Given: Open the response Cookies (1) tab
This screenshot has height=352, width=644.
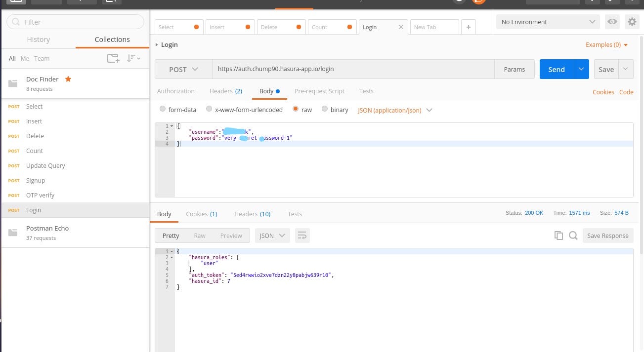Looking at the screenshot, I should point(202,214).
